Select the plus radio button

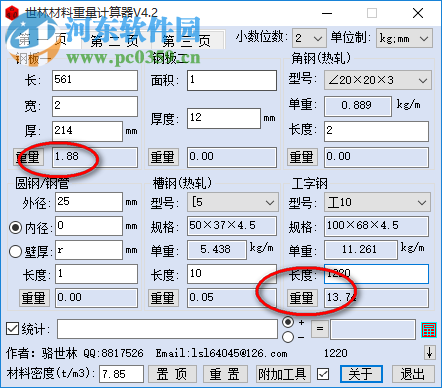tap(288, 322)
